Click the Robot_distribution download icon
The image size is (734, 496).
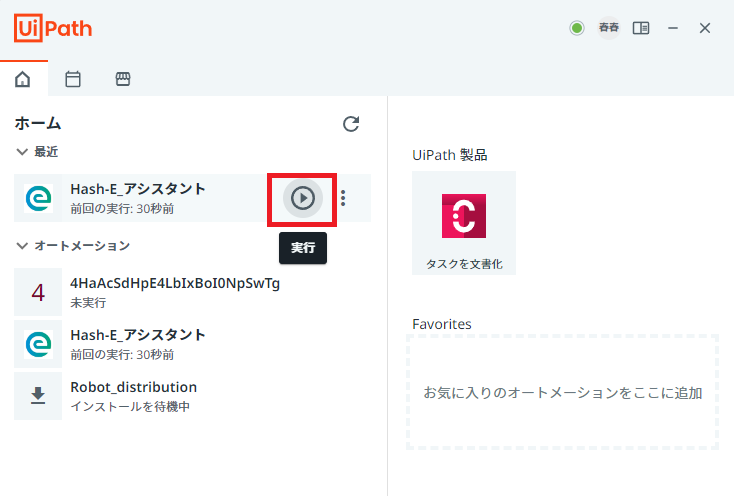[38, 396]
